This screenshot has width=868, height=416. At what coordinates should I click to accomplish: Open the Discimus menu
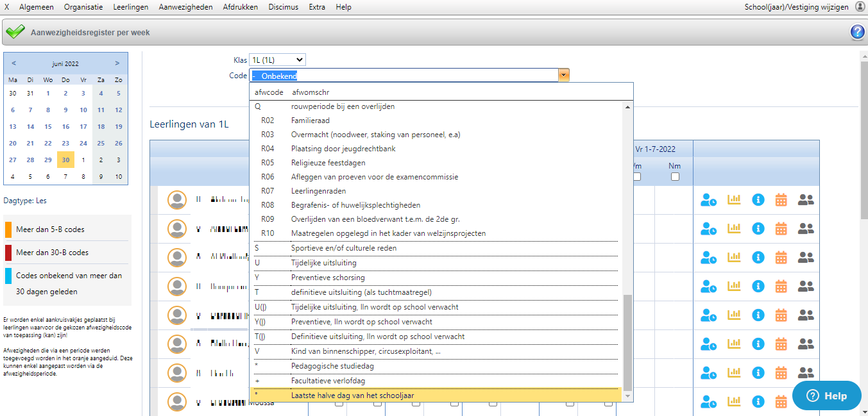[284, 7]
